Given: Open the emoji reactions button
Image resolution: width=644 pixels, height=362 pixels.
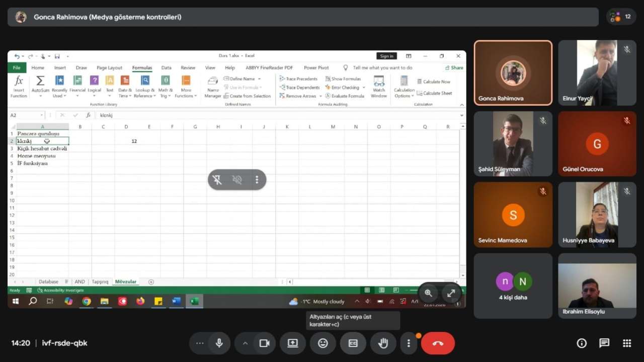Looking at the screenshot, I should [323, 343].
